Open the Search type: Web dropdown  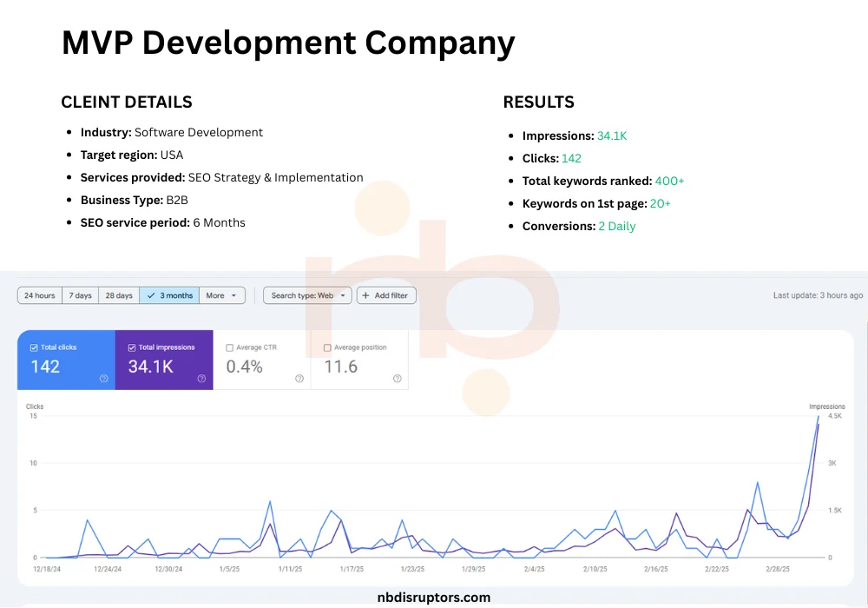(x=307, y=295)
